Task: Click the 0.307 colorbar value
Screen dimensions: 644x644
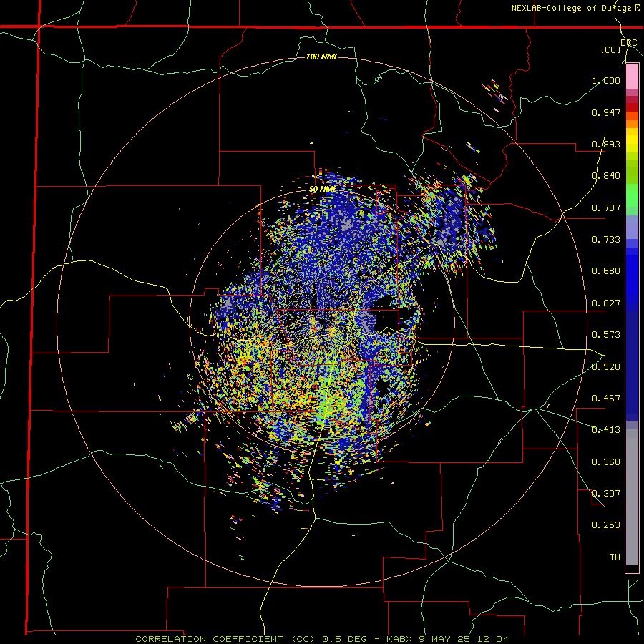Action: pyautogui.click(x=606, y=494)
